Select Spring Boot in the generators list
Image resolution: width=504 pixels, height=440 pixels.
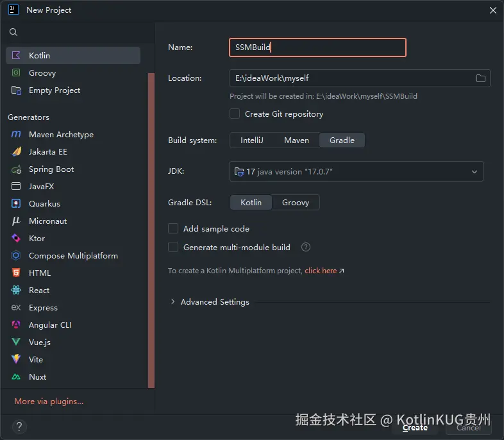pos(73,169)
